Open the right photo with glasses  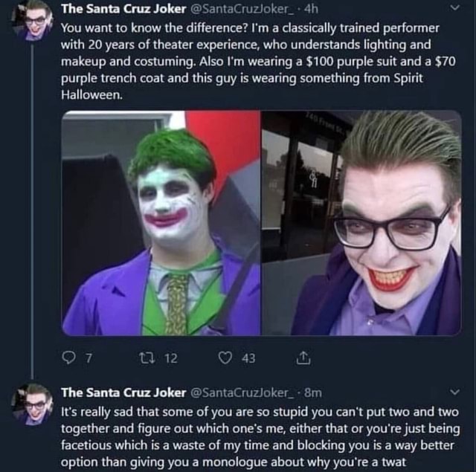click(x=361, y=223)
